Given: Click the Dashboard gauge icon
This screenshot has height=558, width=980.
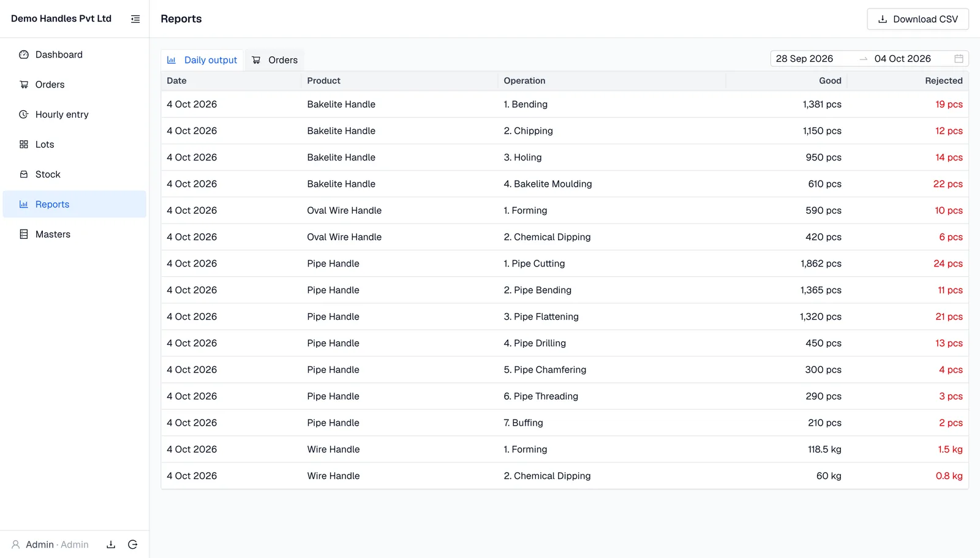Looking at the screenshot, I should click(x=24, y=55).
